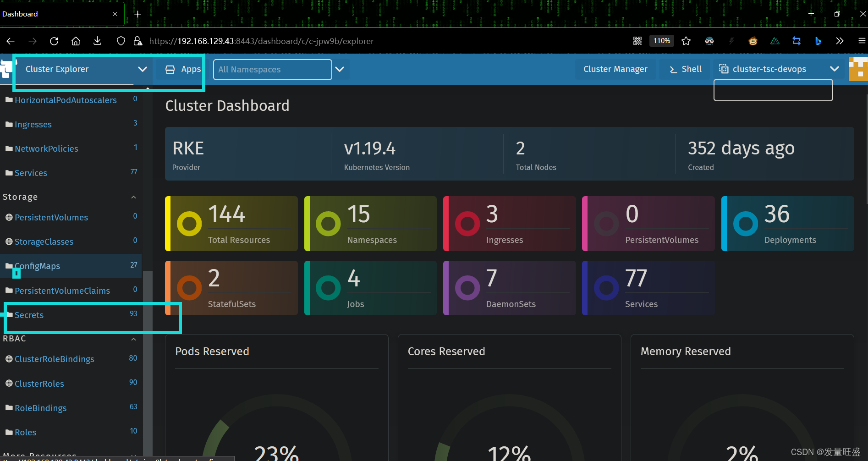Open Ingresses in the sidebar
The width and height of the screenshot is (868, 461).
click(x=33, y=124)
